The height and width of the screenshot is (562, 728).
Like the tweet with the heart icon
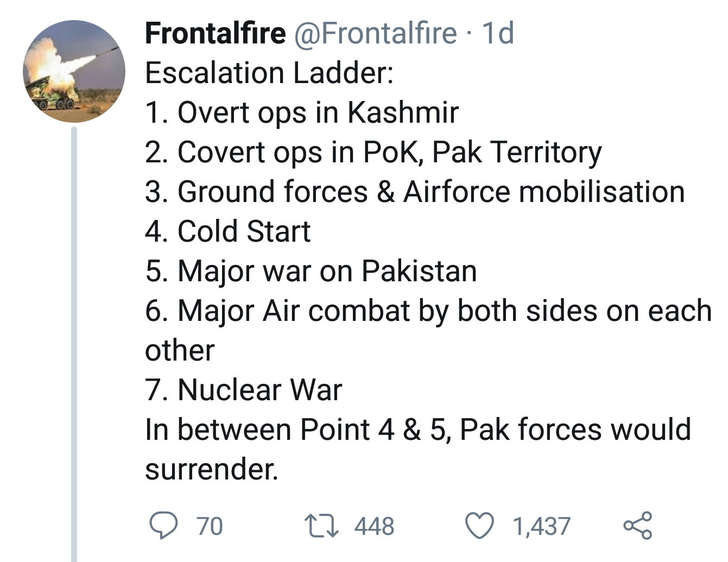[480, 526]
